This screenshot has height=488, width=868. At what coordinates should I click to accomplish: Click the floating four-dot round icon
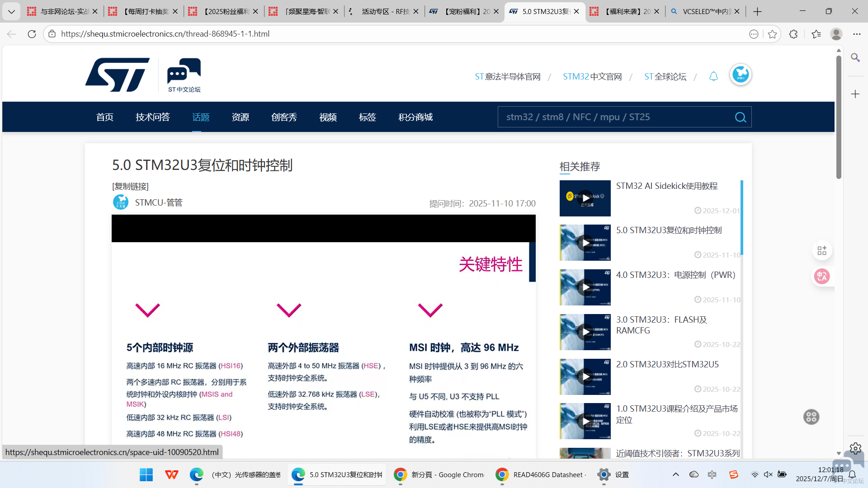pyautogui.click(x=811, y=417)
